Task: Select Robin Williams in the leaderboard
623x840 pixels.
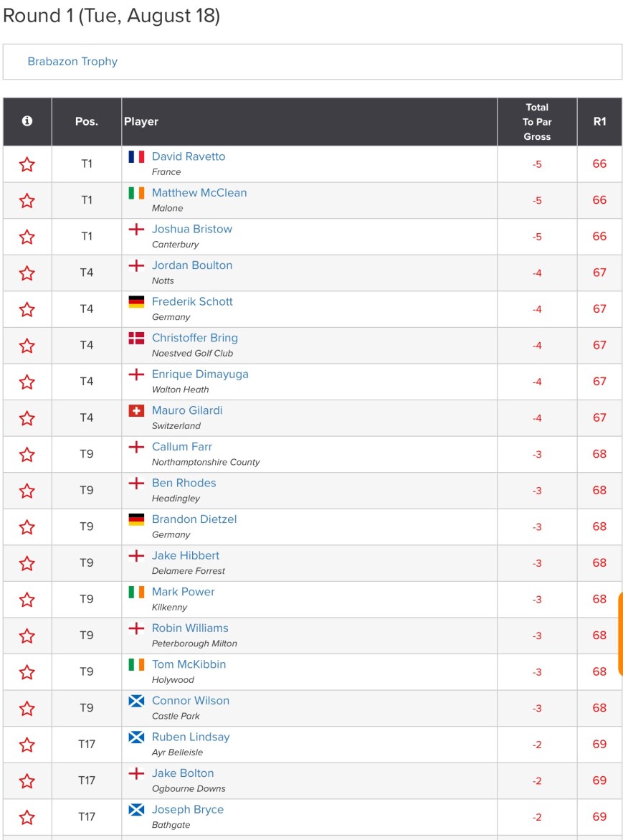Action: click(x=190, y=628)
